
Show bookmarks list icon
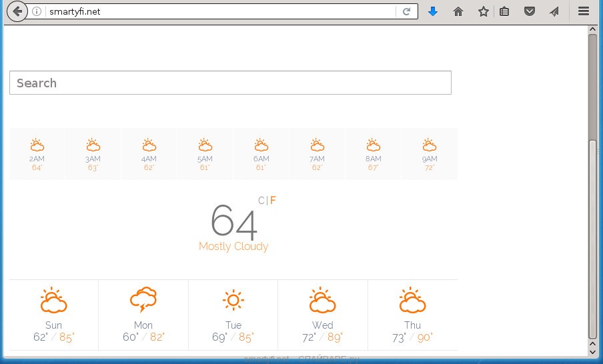pyautogui.click(x=504, y=12)
